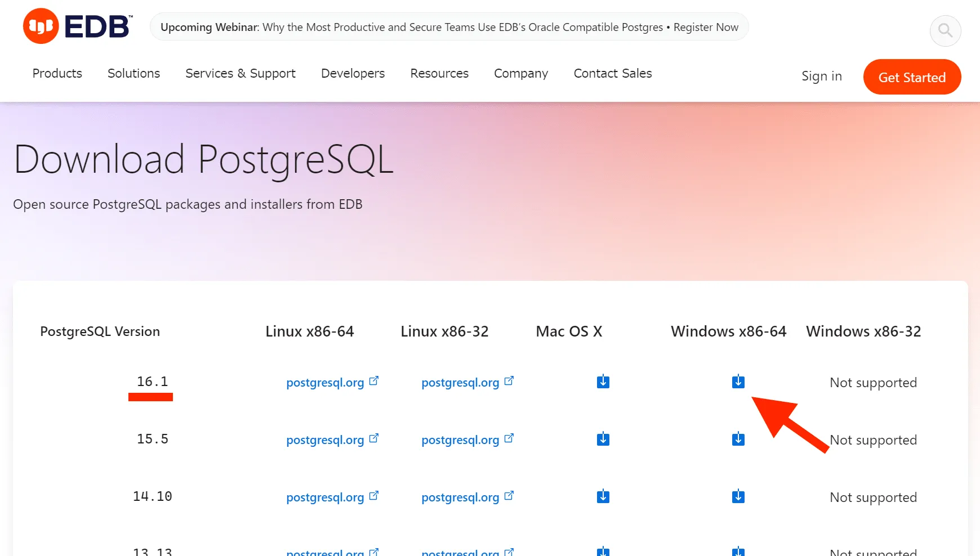Download PostgreSQL 14.10 for Mac OS X
The width and height of the screenshot is (980, 556).
[x=603, y=496]
